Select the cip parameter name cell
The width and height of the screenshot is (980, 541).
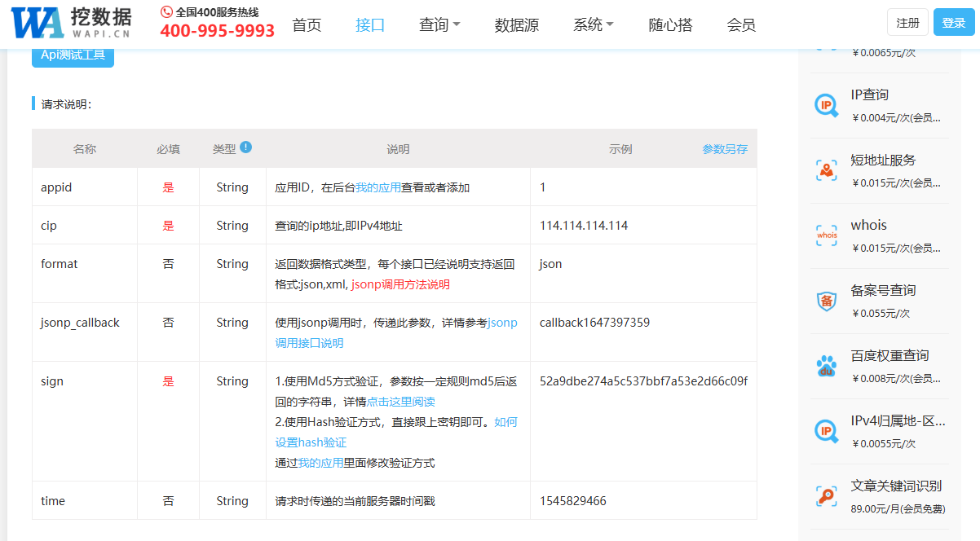[85, 226]
